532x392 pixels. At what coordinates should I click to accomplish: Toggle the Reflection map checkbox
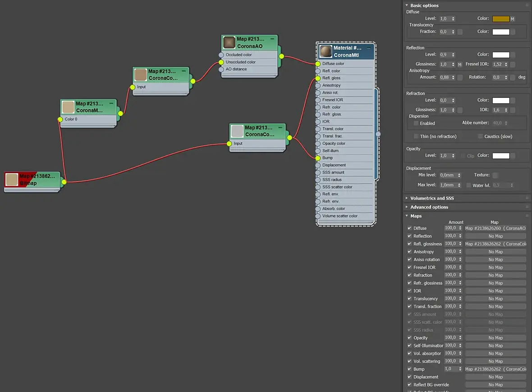pos(409,236)
